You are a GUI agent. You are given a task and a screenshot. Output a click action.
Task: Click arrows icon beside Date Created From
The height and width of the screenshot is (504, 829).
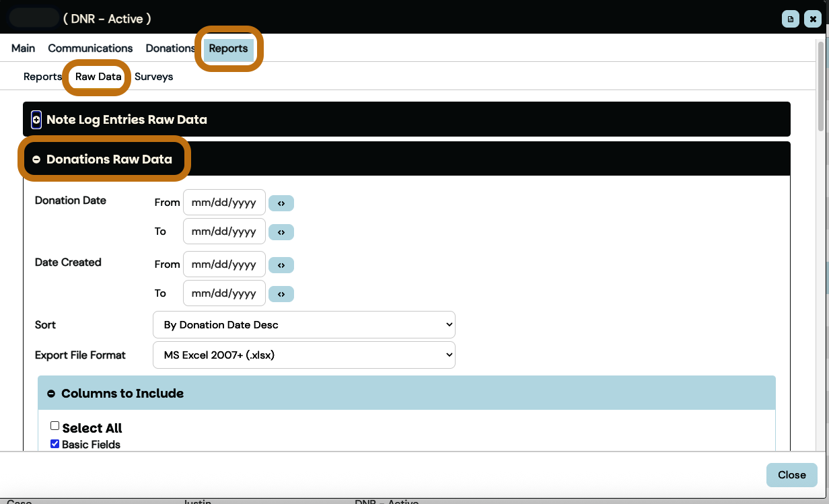281,265
